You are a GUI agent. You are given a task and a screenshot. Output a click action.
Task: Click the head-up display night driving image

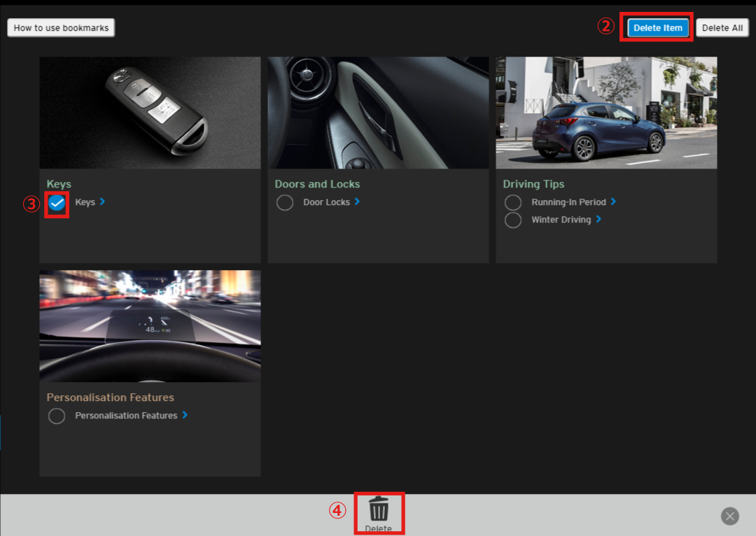[x=150, y=326]
